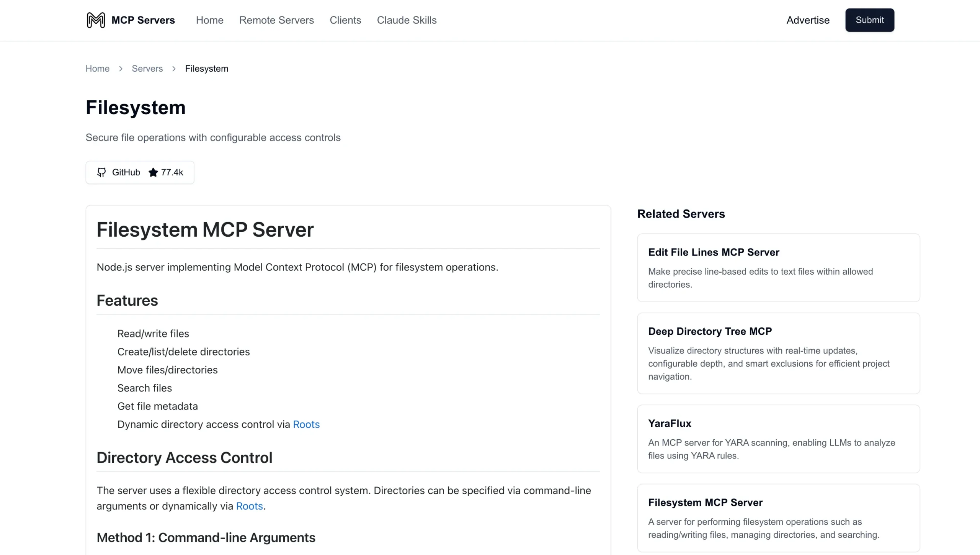The width and height of the screenshot is (980, 555).
Task: Click the Servers breadcrumb link
Action: point(147,69)
